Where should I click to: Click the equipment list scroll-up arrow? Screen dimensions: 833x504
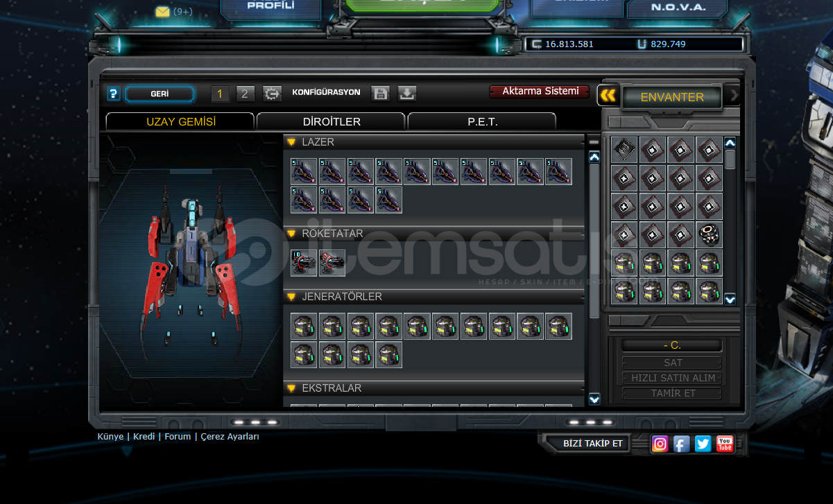click(x=594, y=157)
